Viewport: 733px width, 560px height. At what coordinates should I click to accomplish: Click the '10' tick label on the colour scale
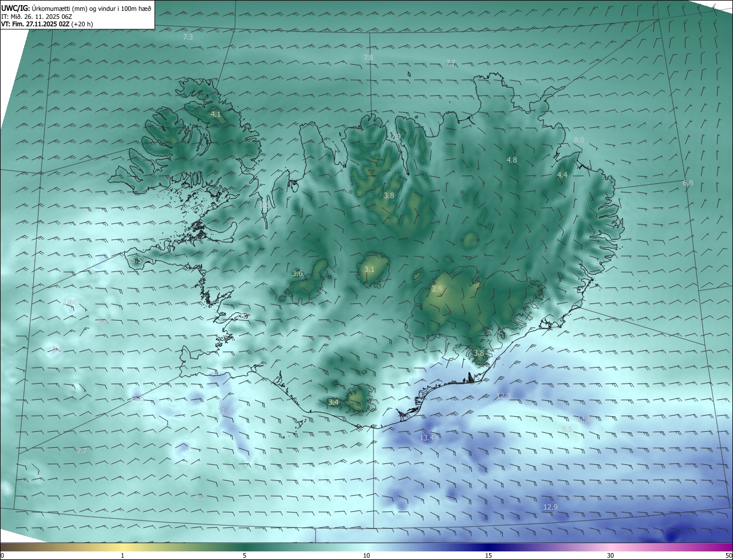(x=366, y=555)
